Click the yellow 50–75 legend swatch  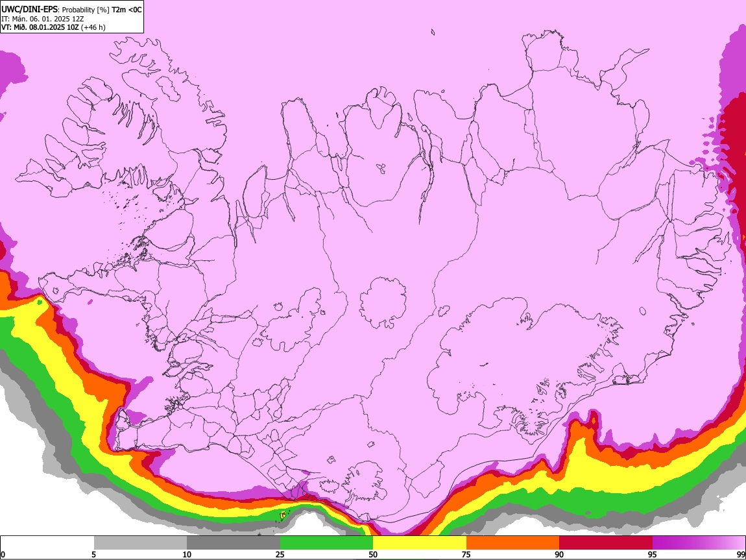pos(420,543)
